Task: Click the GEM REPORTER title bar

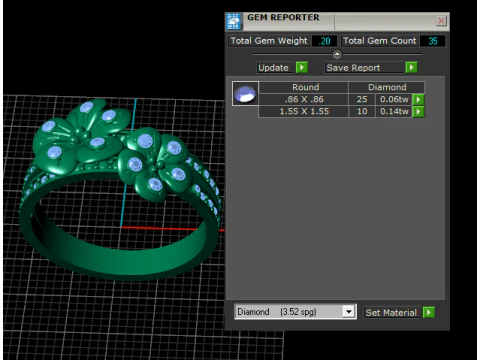Action: [337, 21]
